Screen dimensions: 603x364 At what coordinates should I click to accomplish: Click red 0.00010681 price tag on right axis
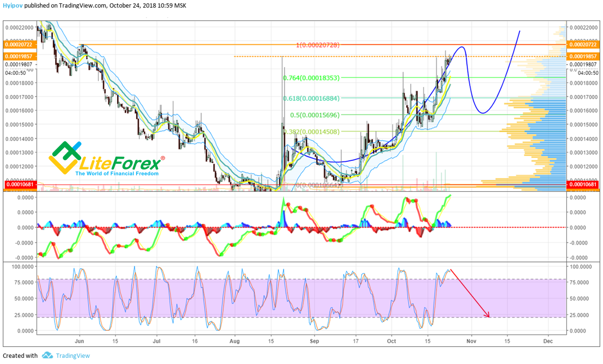pos(583,184)
